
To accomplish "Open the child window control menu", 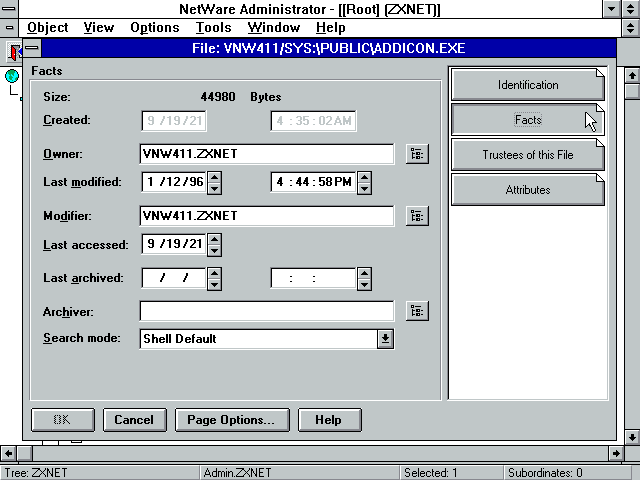I will [x=9, y=28].
